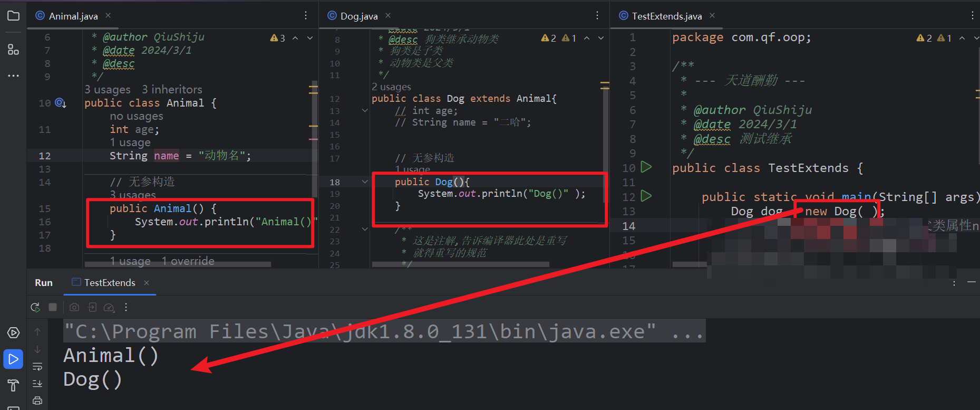The image size is (980, 410).
Task: Toggle scroll to end in Run console
Action: pyautogui.click(x=37, y=384)
